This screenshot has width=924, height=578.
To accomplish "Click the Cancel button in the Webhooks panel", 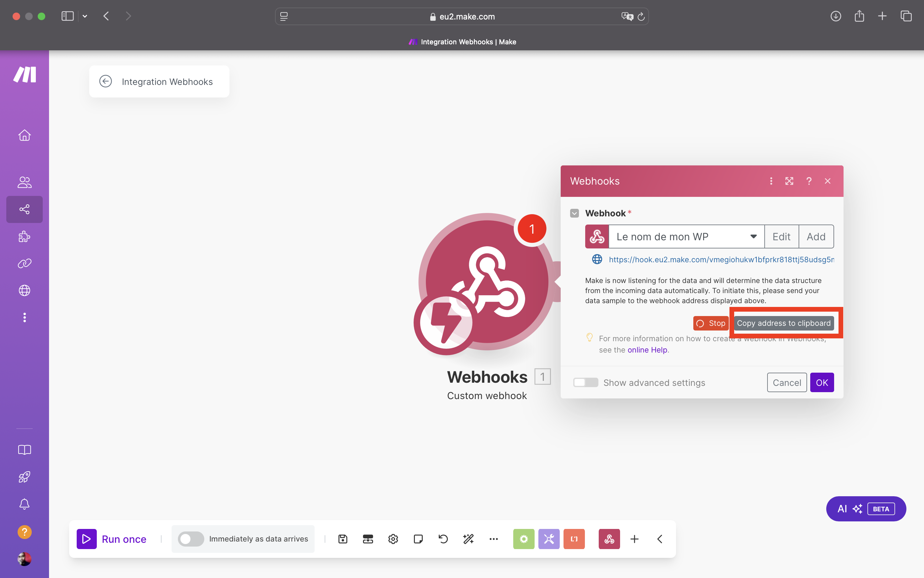I will pos(787,382).
